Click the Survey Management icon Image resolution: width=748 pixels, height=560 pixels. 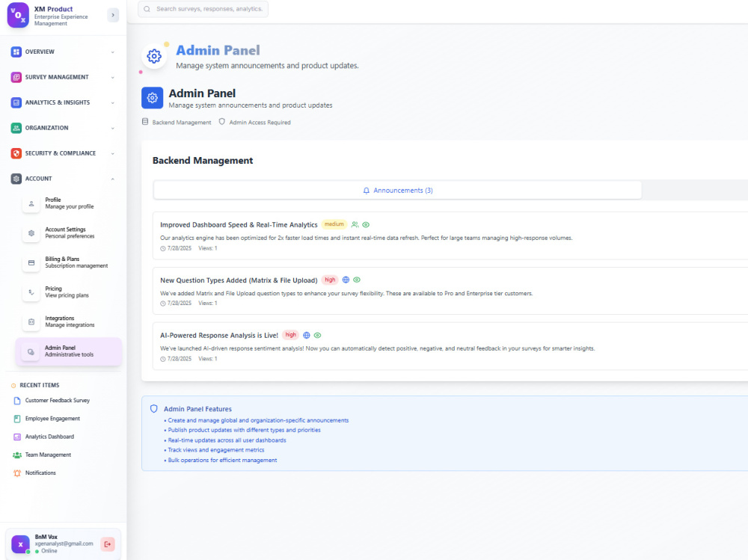pos(16,77)
